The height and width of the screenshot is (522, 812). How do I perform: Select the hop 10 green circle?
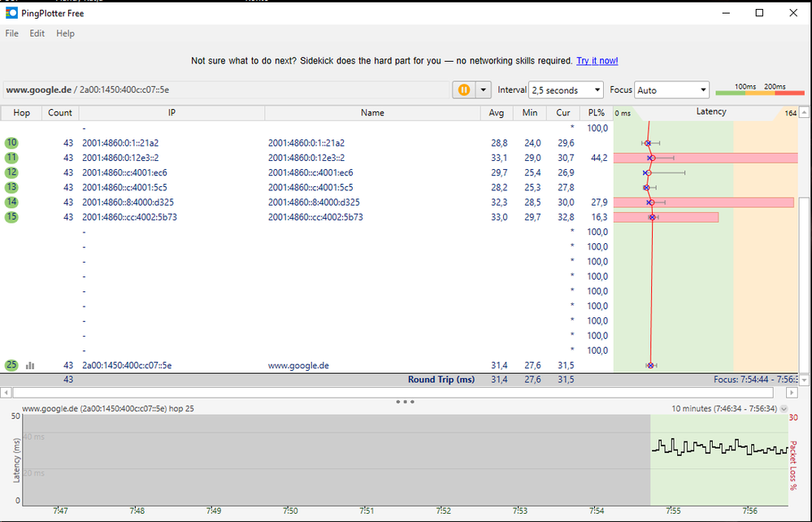pos(11,142)
